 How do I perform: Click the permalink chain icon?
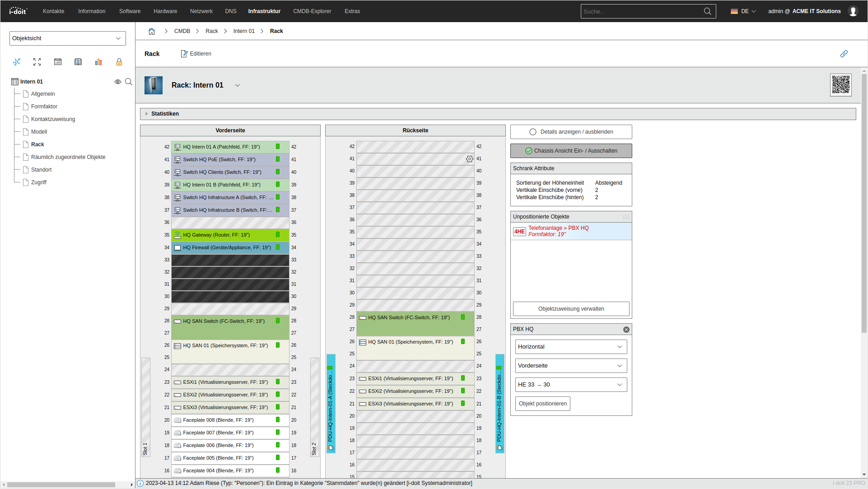coord(844,54)
